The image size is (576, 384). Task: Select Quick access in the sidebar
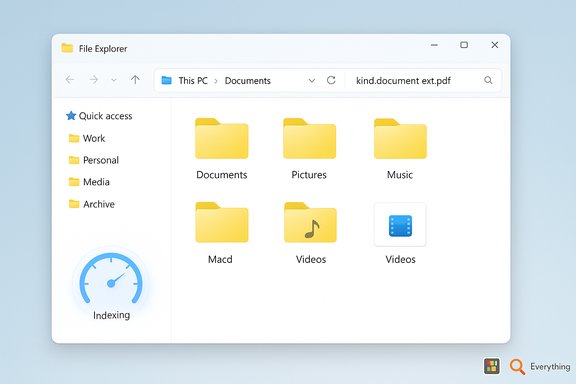(x=99, y=116)
